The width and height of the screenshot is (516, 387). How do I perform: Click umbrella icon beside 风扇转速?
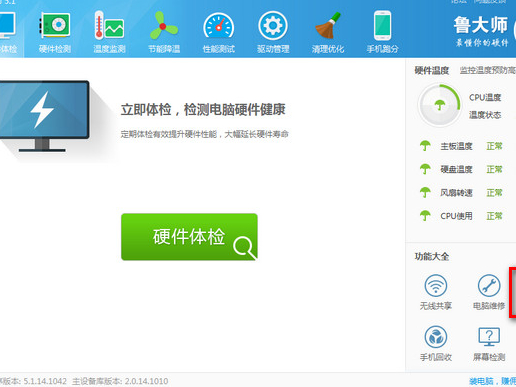[425, 192]
